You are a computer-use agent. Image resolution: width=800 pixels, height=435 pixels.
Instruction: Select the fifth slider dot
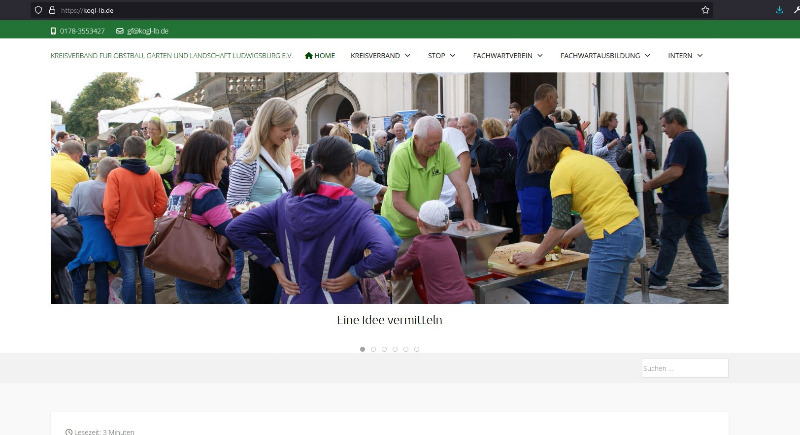pyautogui.click(x=406, y=349)
